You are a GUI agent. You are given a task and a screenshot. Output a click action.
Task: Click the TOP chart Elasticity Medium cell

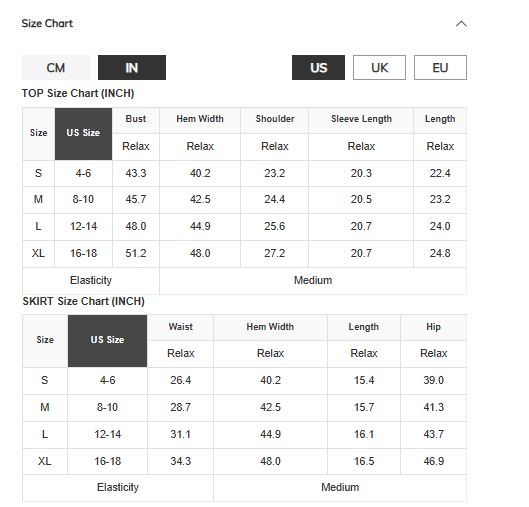[313, 281]
